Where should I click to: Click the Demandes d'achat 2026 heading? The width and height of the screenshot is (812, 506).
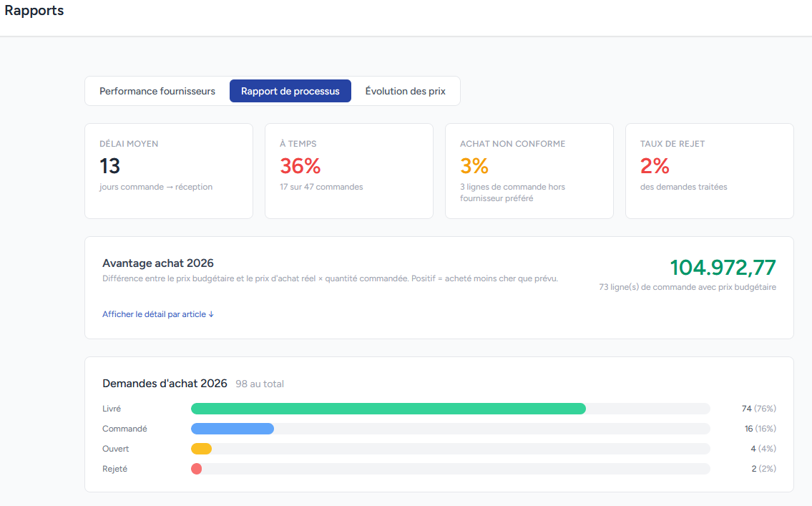[x=165, y=383]
